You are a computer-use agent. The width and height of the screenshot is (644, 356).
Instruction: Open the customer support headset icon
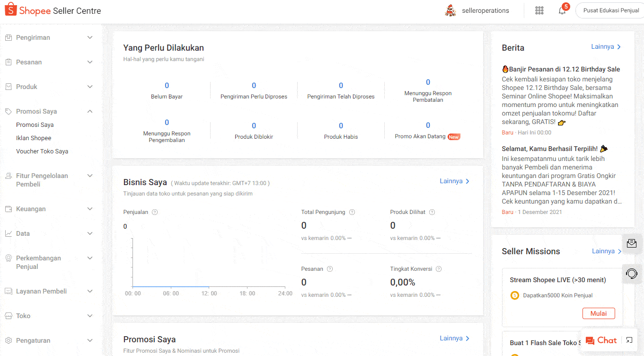(x=632, y=274)
